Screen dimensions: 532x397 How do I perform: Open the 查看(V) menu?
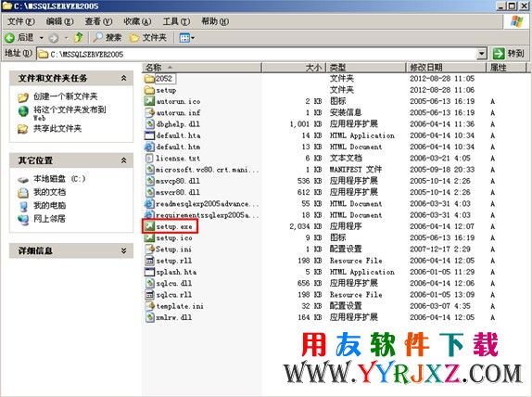(x=98, y=21)
